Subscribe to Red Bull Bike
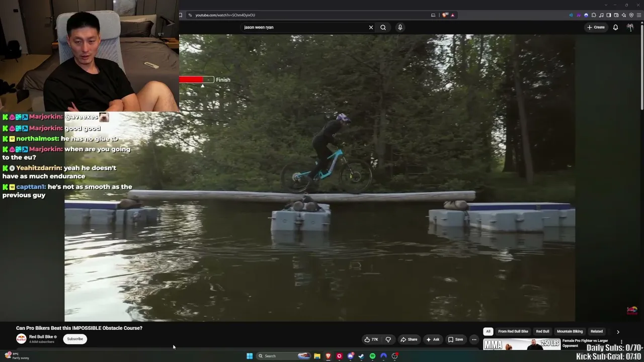This screenshot has height=362, width=644. (x=75, y=339)
